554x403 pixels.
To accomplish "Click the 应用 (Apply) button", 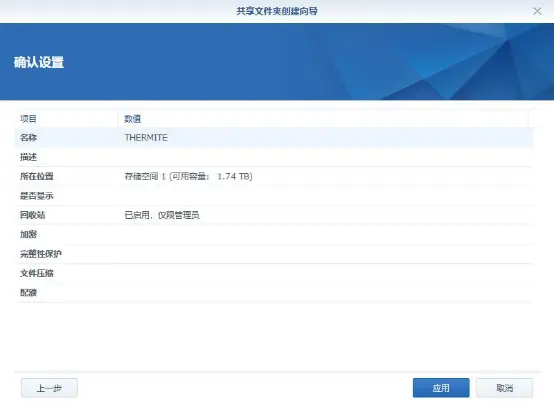I will click(441, 388).
